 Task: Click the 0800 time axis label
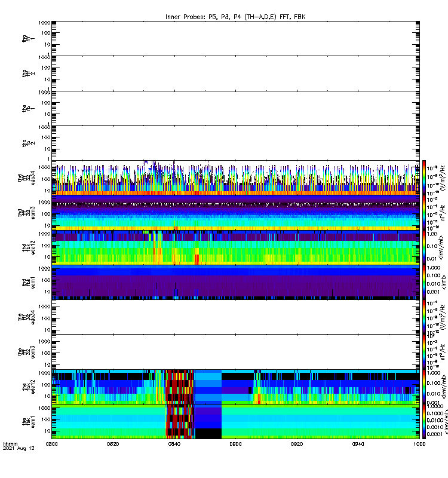coord(51,444)
